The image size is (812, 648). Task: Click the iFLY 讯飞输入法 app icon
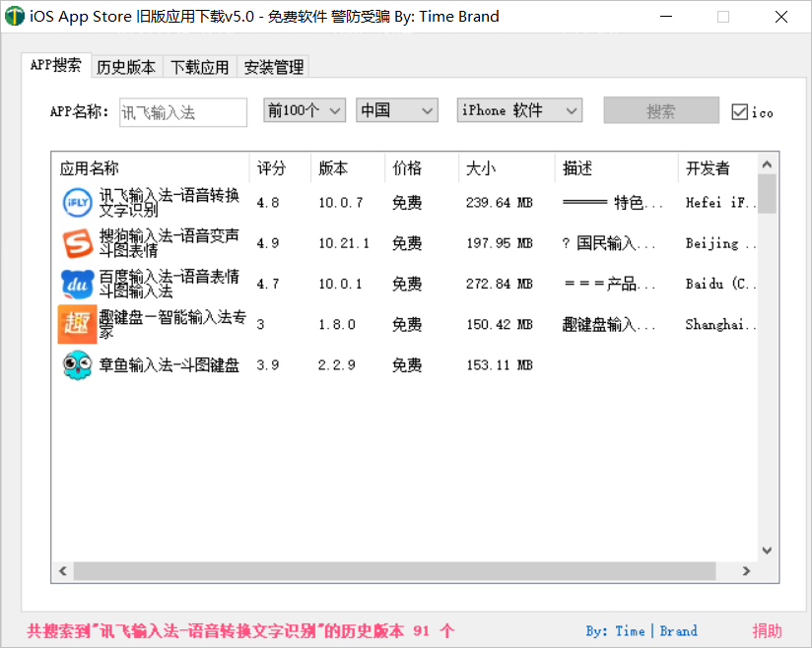(77, 202)
